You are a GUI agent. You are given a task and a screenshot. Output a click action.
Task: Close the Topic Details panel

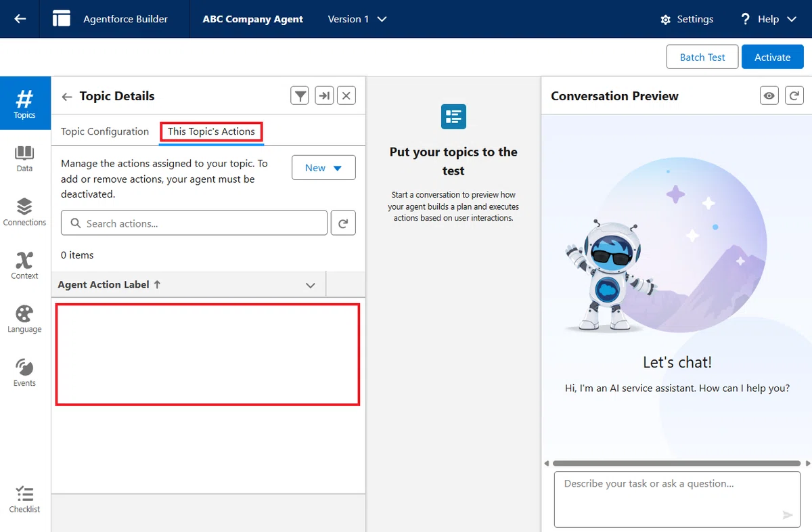pos(346,96)
